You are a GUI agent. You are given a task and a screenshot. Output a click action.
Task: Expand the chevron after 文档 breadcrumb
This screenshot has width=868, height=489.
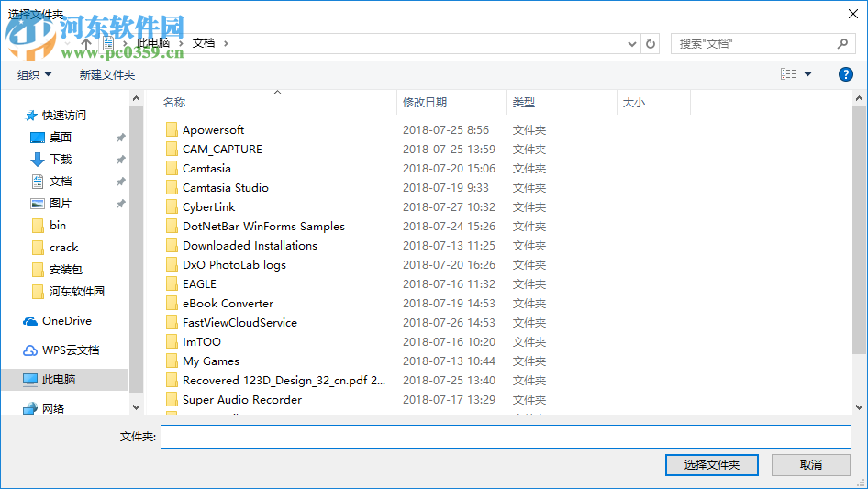pyautogui.click(x=226, y=43)
